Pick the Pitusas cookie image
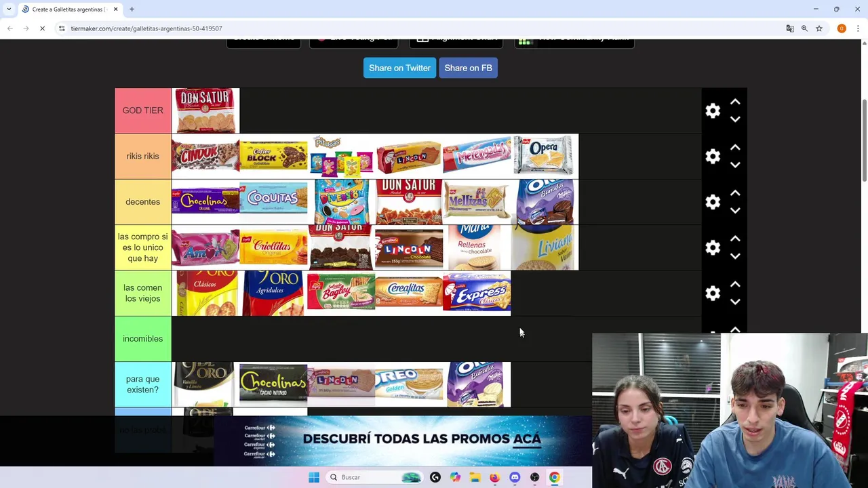 (341, 156)
